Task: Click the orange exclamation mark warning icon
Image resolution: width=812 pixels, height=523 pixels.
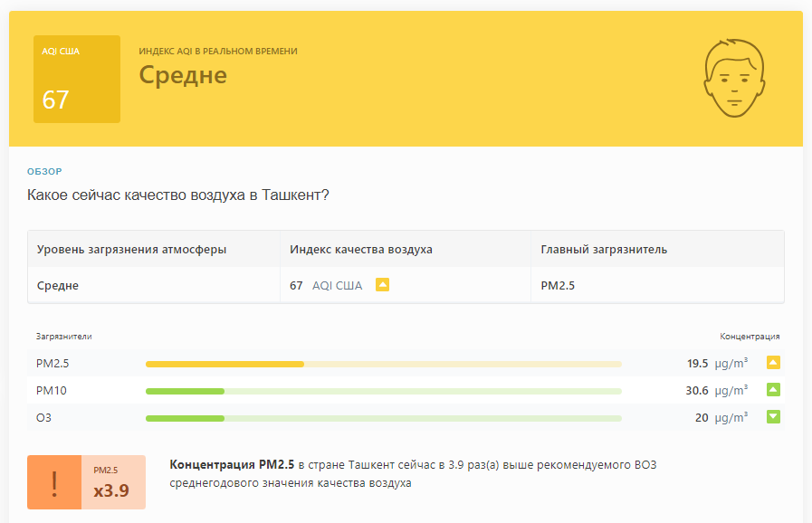Action: click(x=54, y=482)
